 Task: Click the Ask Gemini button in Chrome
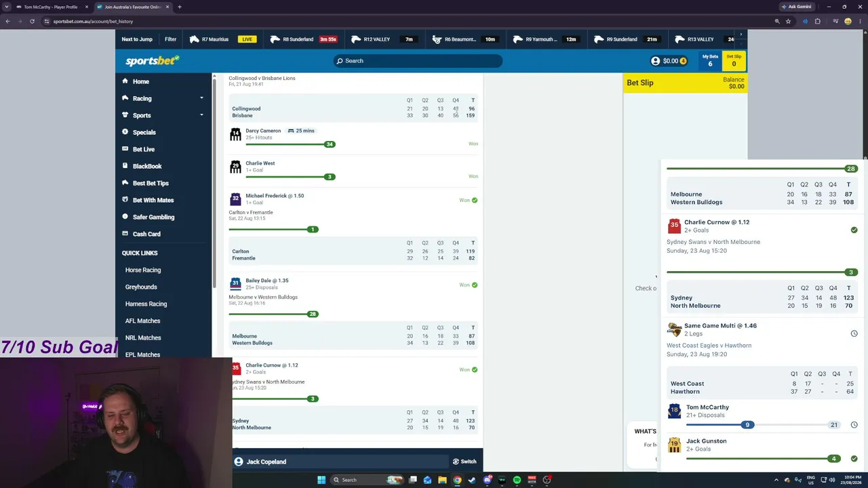(x=797, y=7)
